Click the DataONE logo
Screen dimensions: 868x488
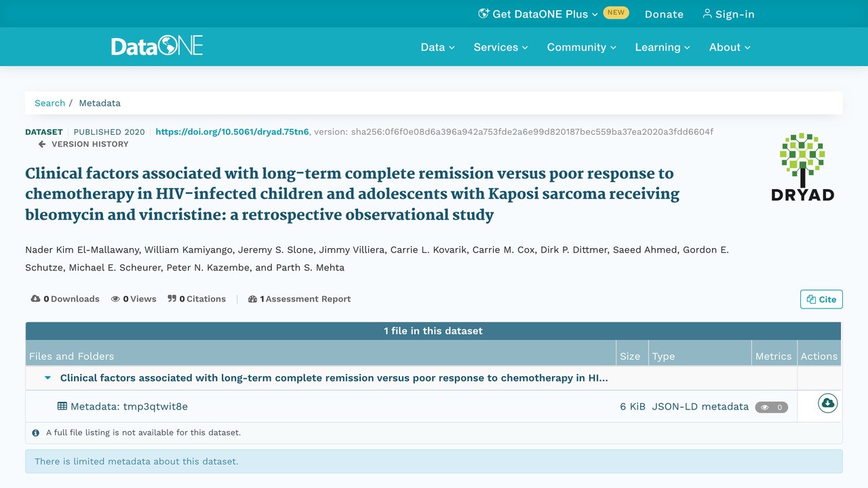(x=157, y=46)
